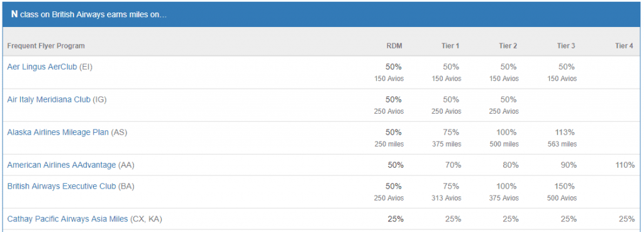Click the N class panel title bar
Viewport: 644px width, 232px height.
pos(322,14)
